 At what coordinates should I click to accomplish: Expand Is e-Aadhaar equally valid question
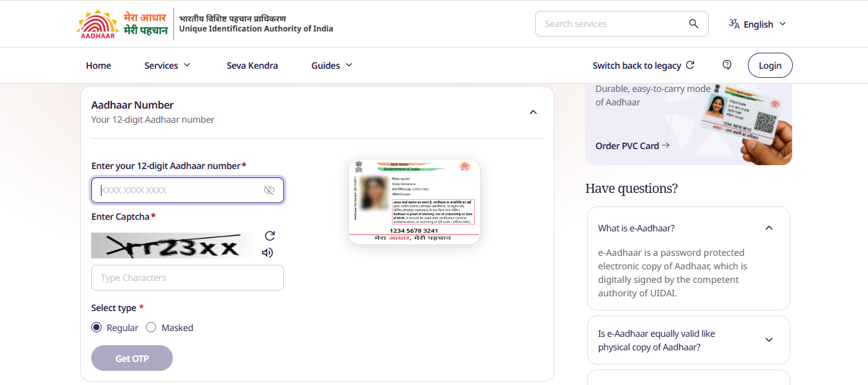pos(769,340)
